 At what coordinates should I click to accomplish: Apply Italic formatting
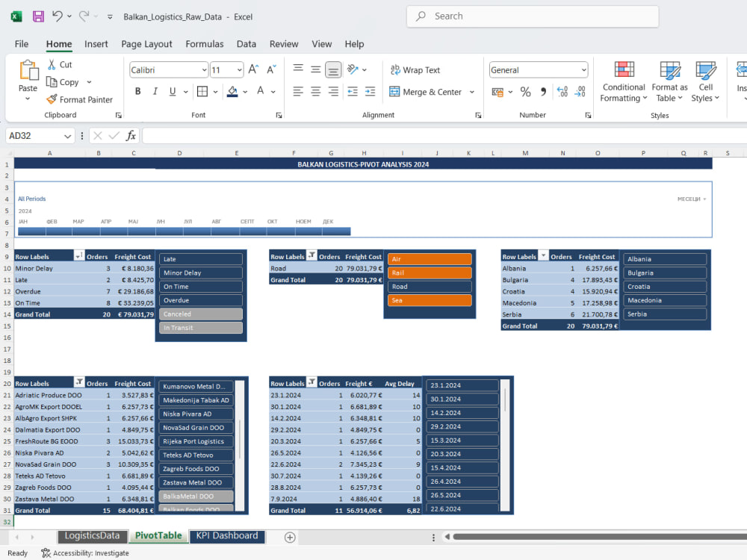click(155, 91)
